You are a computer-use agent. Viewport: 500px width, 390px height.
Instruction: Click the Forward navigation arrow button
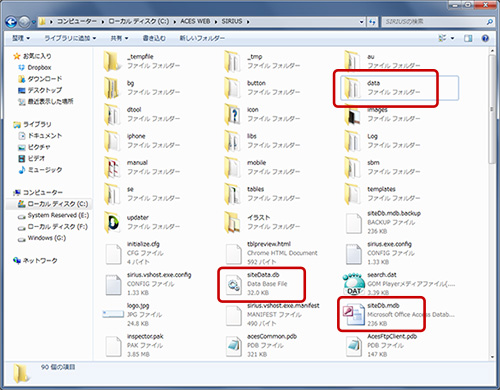tap(24, 22)
